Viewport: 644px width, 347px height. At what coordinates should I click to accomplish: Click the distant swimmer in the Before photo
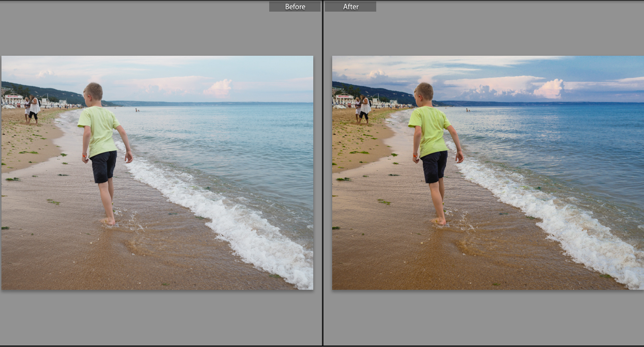(x=137, y=110)
